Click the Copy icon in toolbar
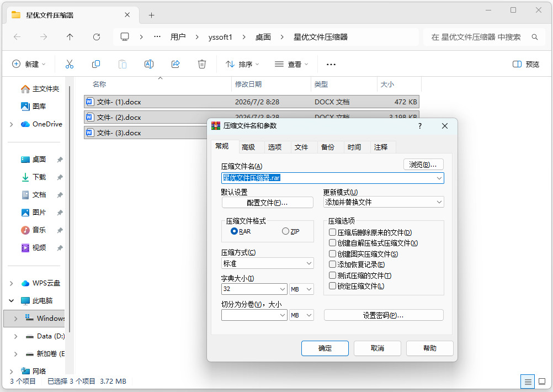553x392 pixels. click(96, 64)
